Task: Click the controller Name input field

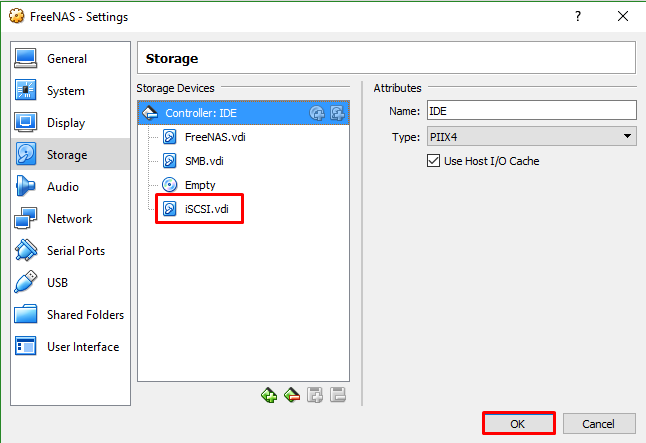Action: click(531, 110)
